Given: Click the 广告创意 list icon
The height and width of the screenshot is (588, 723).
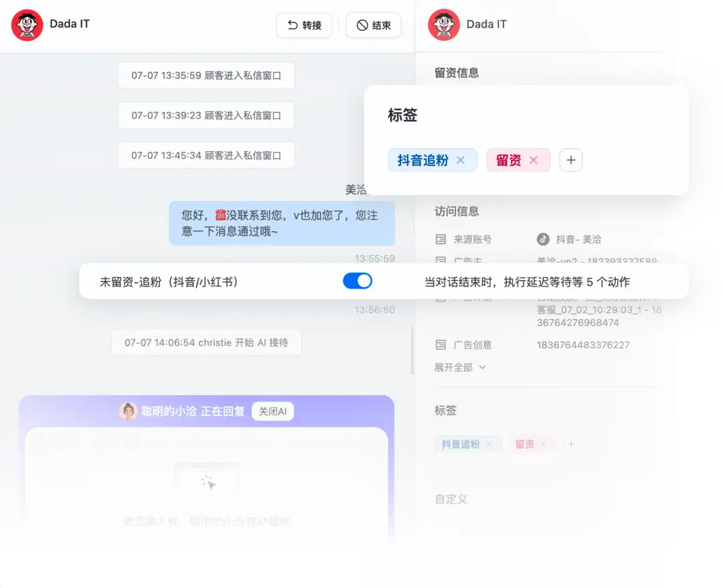Looking at the screenshot, I should click(x=440, y=345).
